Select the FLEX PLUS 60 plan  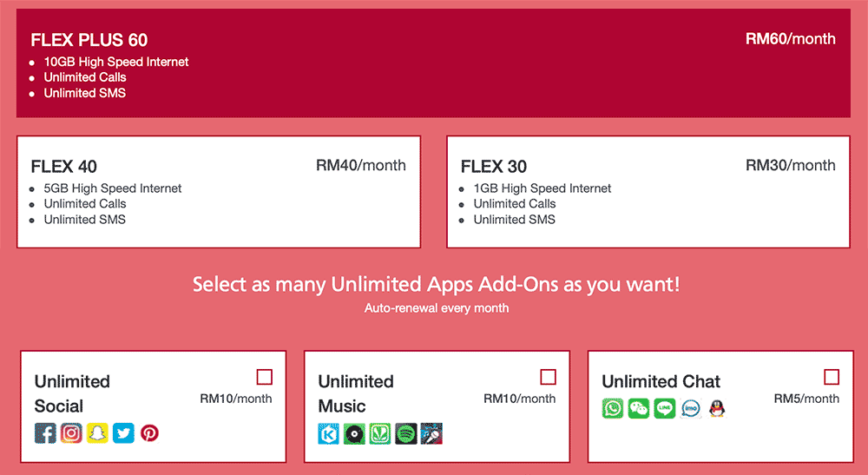click(433, 63)
